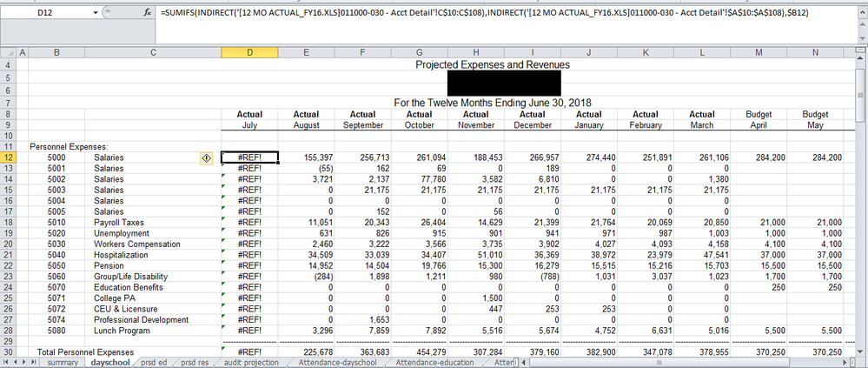Click into the SUMIFS formula bar text

click(x=486, y=13)
